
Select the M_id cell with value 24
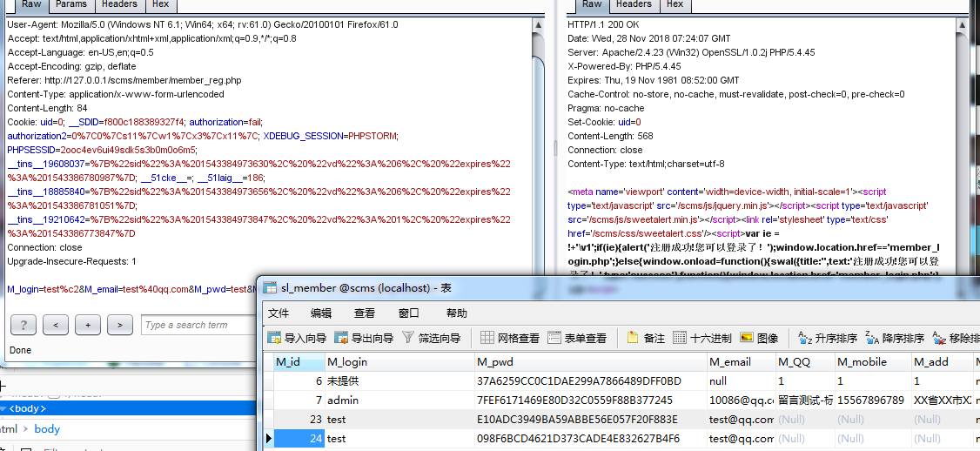pos(299,439)
